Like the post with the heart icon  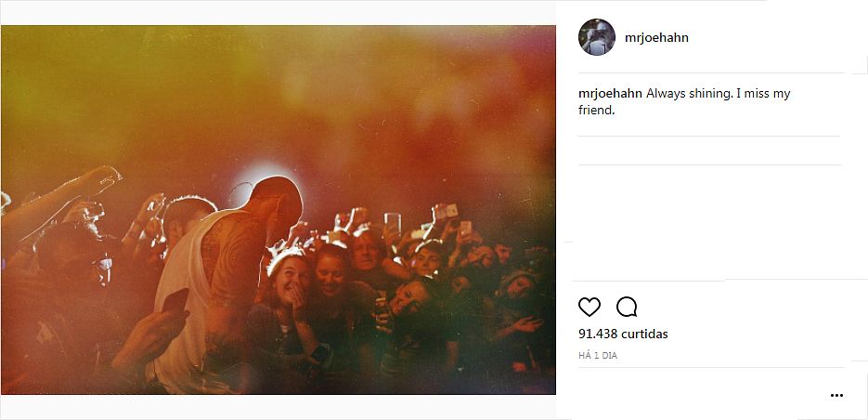(x=589, y=307)
